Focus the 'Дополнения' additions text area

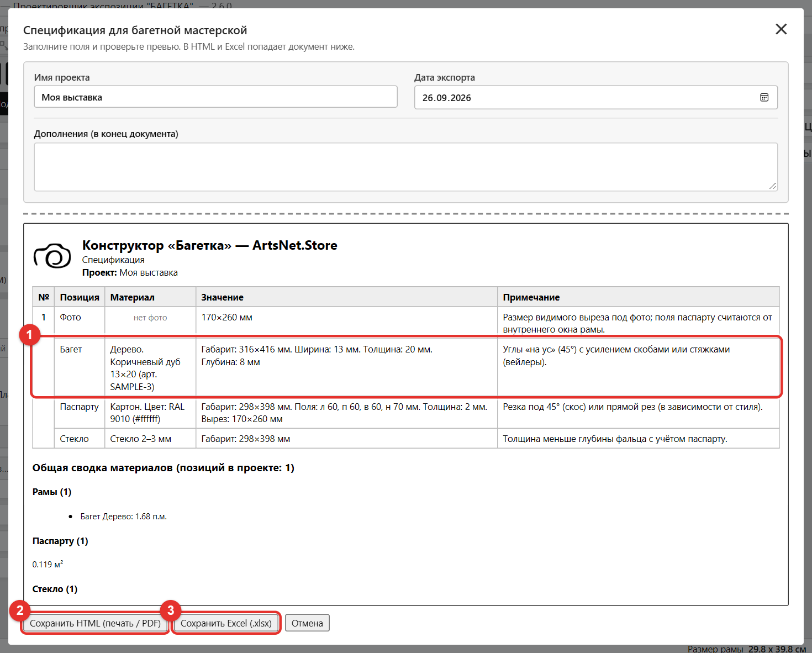(x=406, y=167)
